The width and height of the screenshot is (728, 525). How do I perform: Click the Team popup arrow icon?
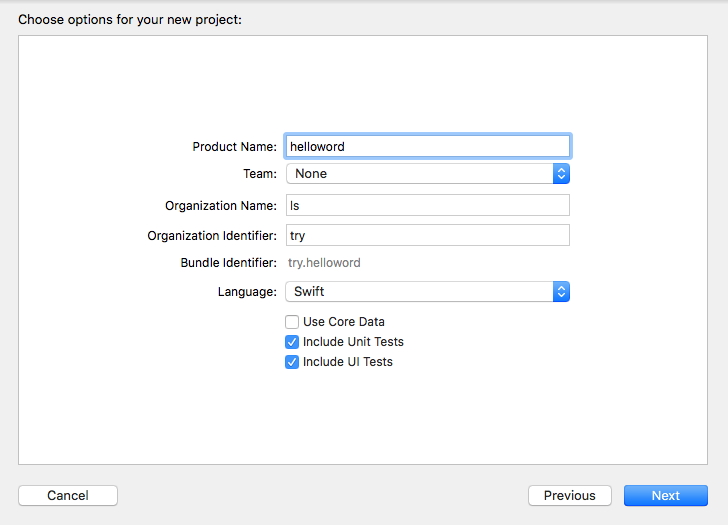562,174
